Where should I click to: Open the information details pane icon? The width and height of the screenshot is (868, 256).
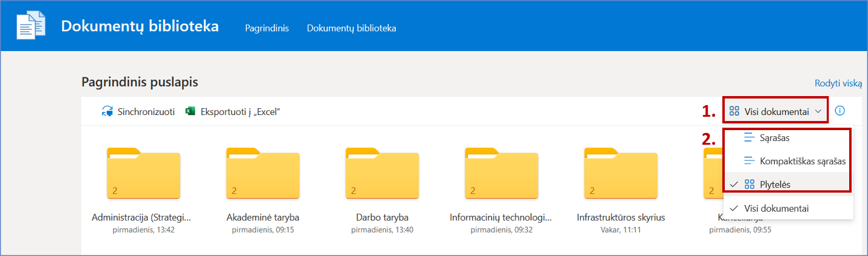(840, 111)
